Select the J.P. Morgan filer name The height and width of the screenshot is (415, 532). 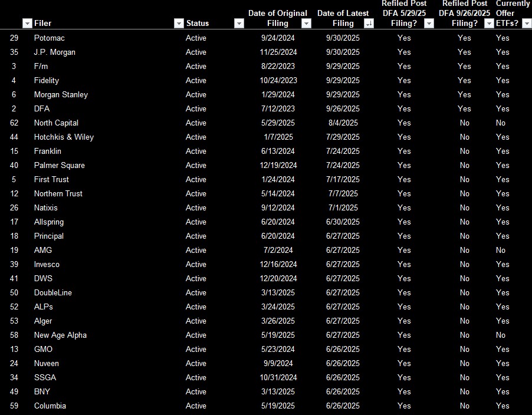point(55,52)
